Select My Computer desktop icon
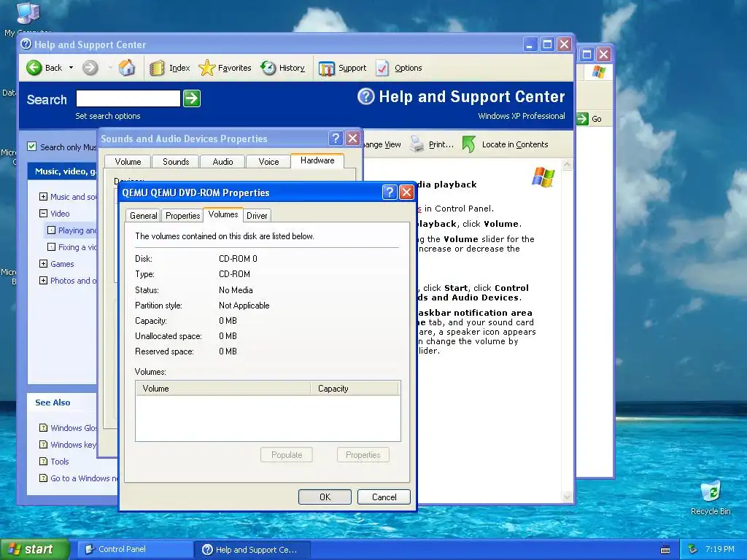The image size is (747, 560). 27,18
